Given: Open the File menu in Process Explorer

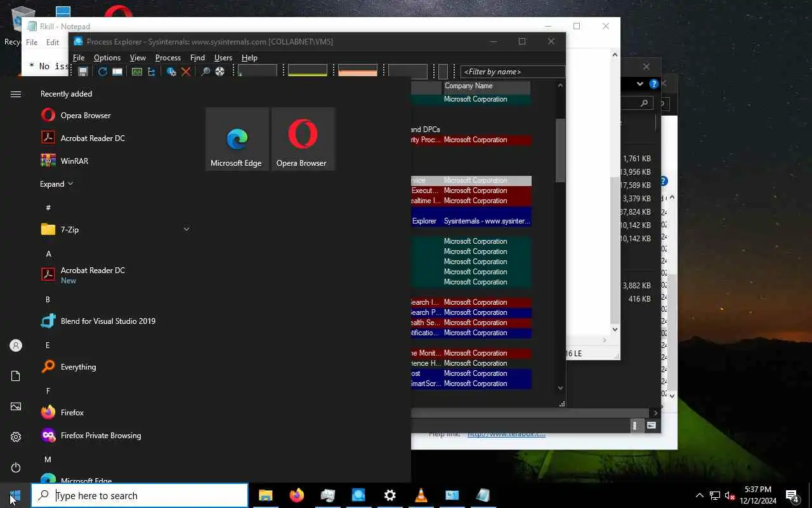Looking at the screenshot, I should coord(79,58).
